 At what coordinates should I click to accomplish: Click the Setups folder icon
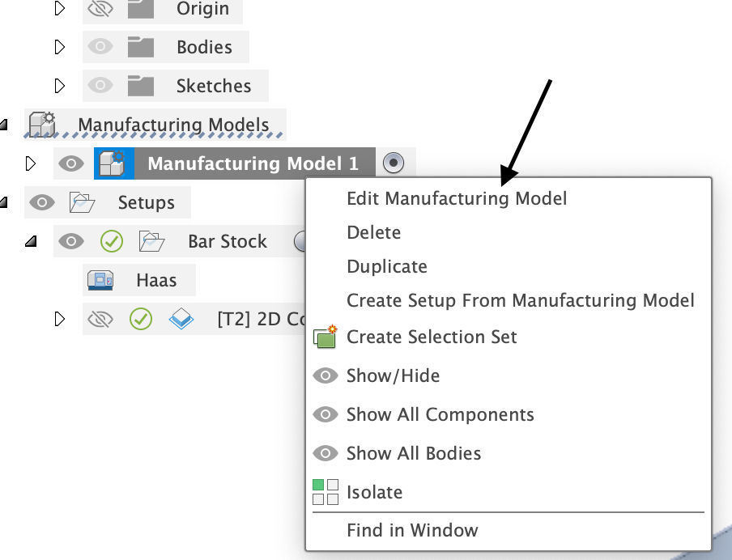[x=82, y=202]
